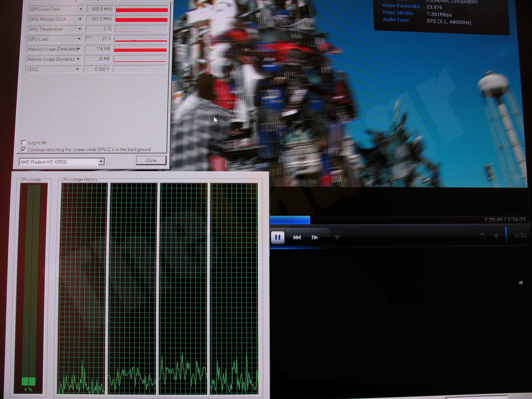
Task: Open Memory Usage (Dedicated) sensor dropdown
Action: tap(78, 49)
